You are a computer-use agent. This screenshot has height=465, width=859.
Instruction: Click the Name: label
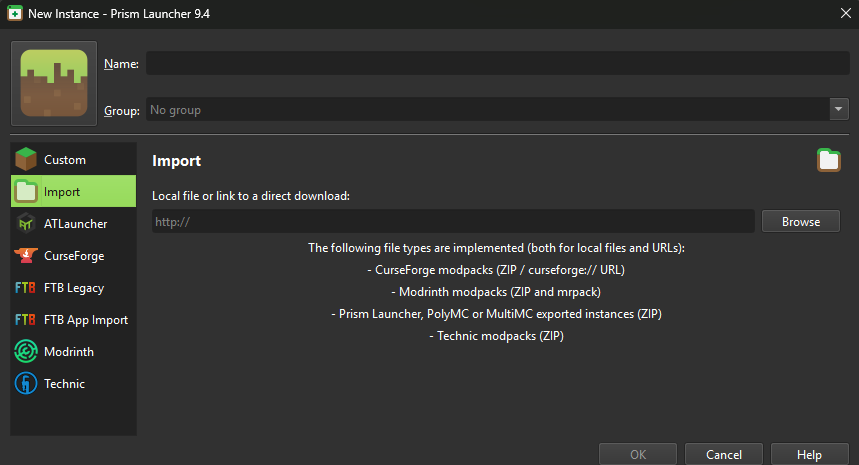(x=121, y=64)
